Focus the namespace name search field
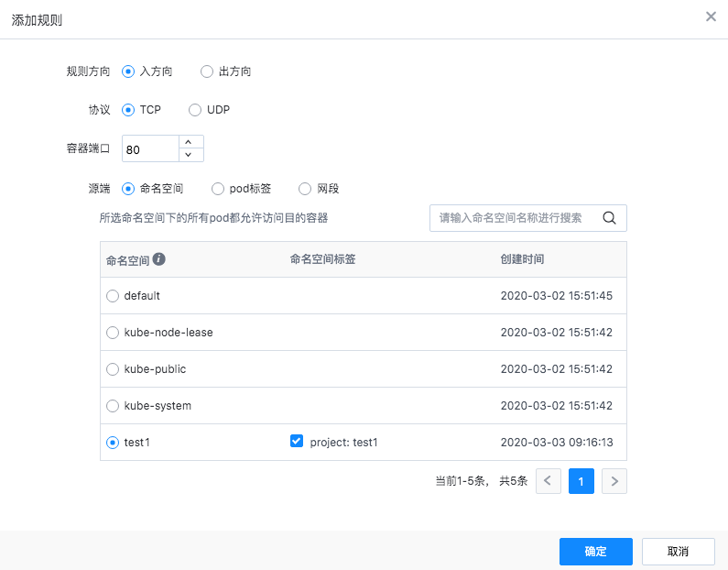728x570 pixels. point(517,218)
